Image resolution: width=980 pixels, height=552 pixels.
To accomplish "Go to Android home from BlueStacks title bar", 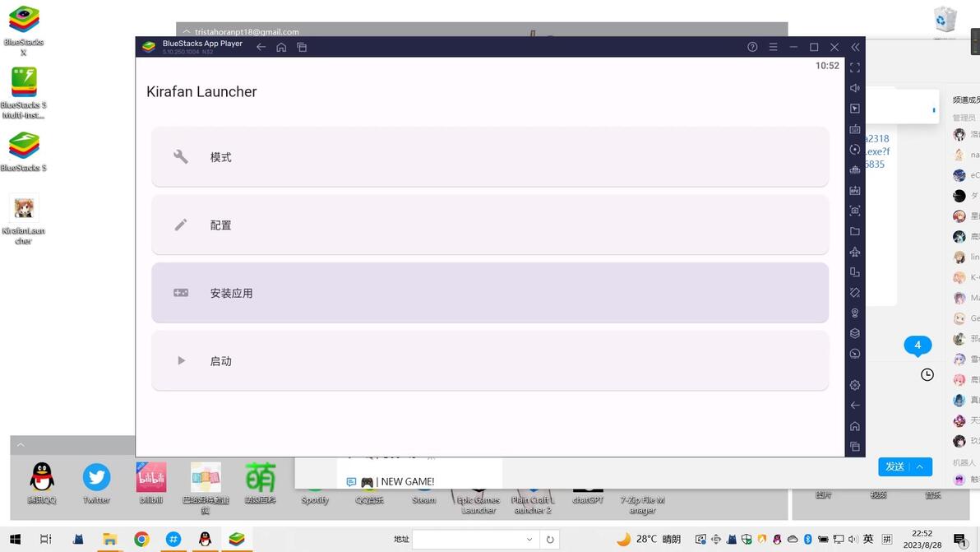I will point(281,47).
